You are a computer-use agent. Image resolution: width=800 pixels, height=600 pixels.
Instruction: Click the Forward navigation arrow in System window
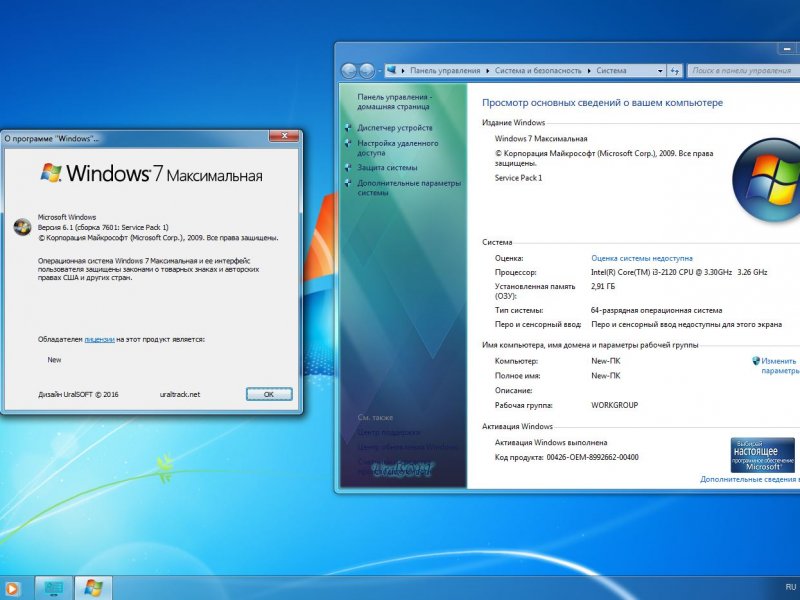click(367, 71)
